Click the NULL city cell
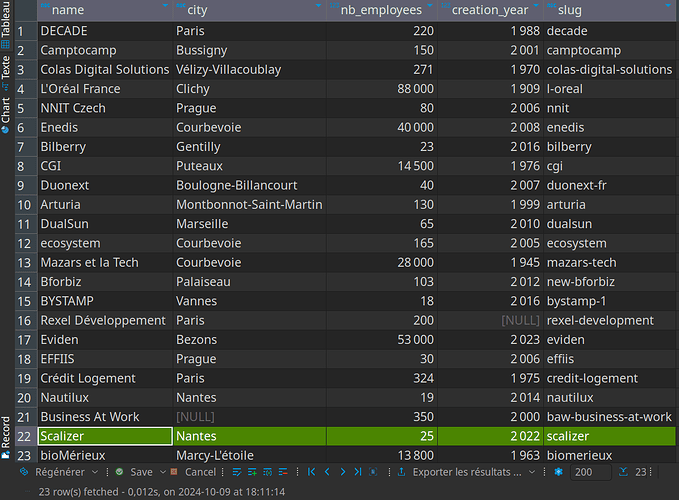Image resolution: width=679 pixels, height=500 pixels. (x=250, y=417)
